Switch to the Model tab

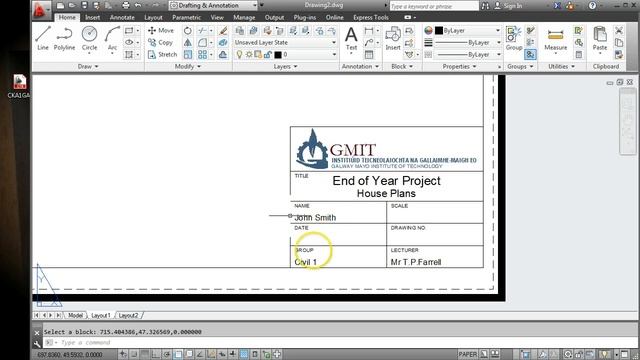[x=75, y=315]
